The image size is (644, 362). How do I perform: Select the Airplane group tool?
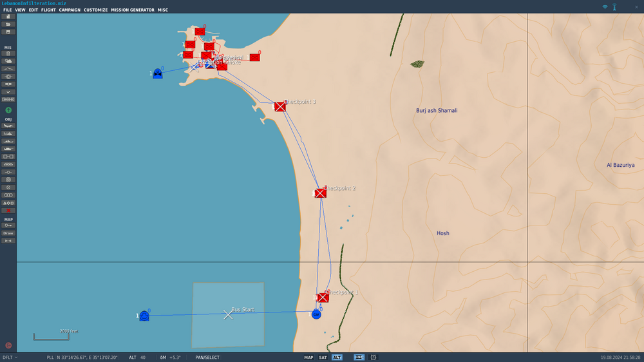click(x=8, y=126)
